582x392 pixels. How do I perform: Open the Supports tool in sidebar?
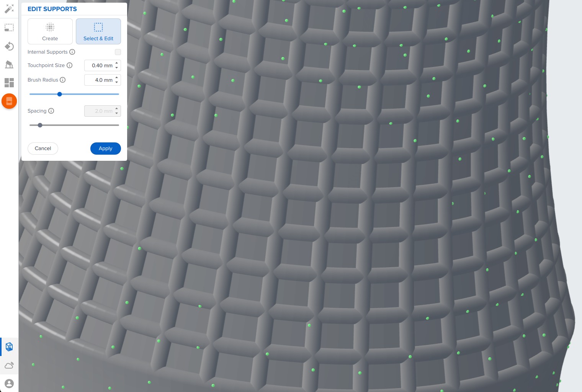(9, 64)
